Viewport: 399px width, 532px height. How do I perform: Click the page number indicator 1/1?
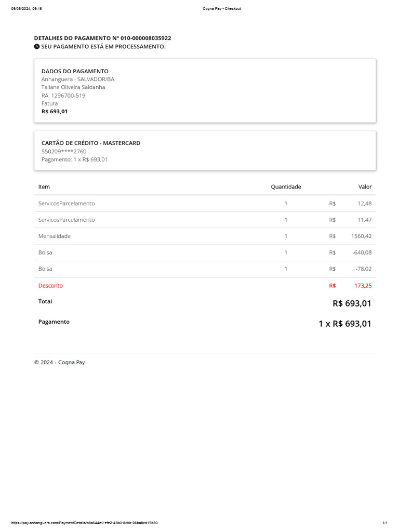pos(384,523)
